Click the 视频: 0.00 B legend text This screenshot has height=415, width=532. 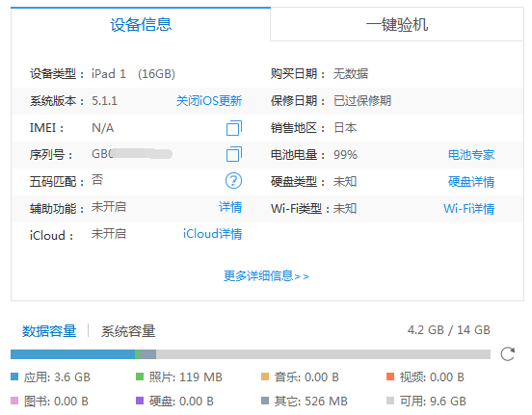coord(432,377)
